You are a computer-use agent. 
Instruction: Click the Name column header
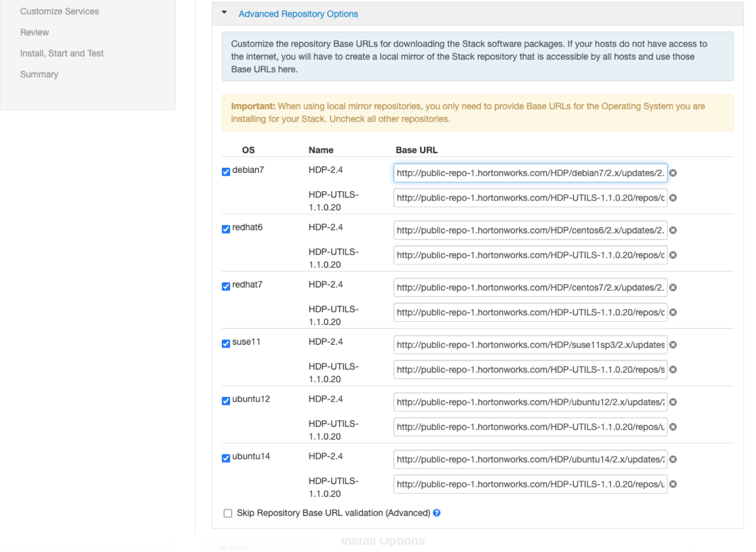(321, 150)
